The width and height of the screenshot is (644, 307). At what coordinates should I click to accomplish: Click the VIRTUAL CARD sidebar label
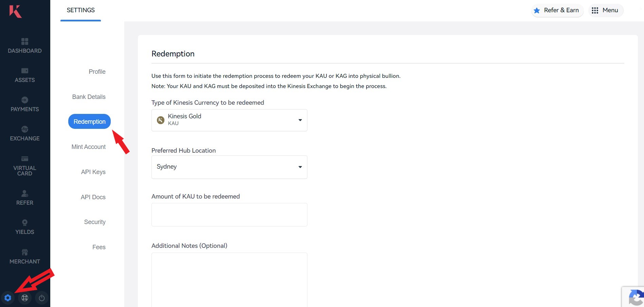(25, 171)
